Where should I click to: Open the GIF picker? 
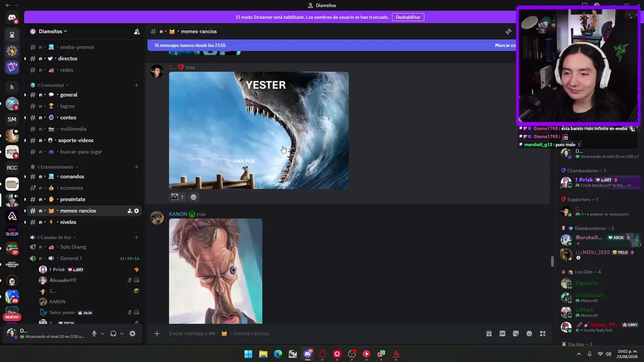tap(502, 333)
